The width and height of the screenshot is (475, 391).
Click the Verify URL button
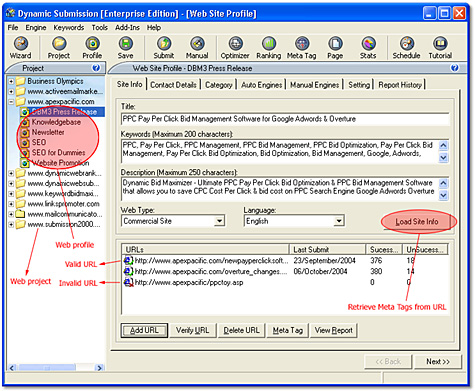pos(193,330)
